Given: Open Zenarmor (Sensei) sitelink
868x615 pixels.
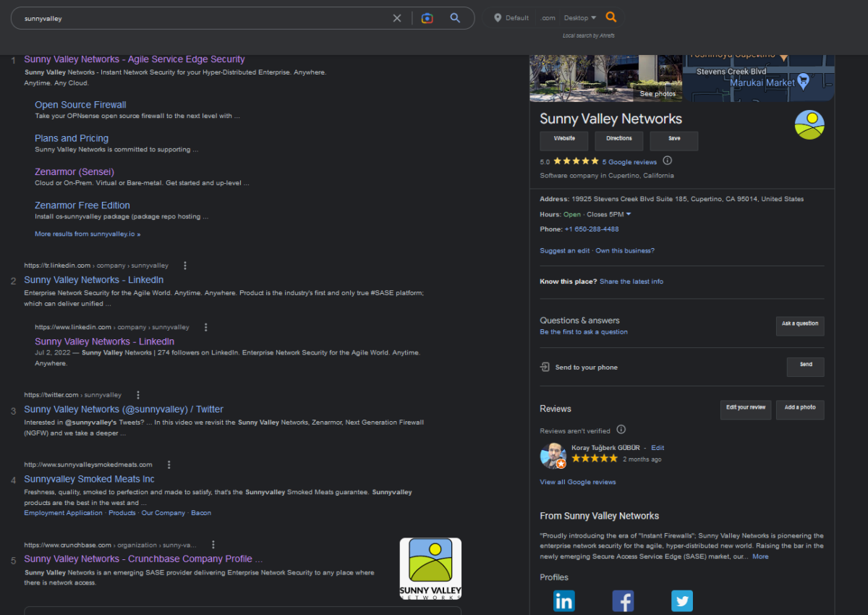Looking at the screenshot, I should tap(75, 172).
